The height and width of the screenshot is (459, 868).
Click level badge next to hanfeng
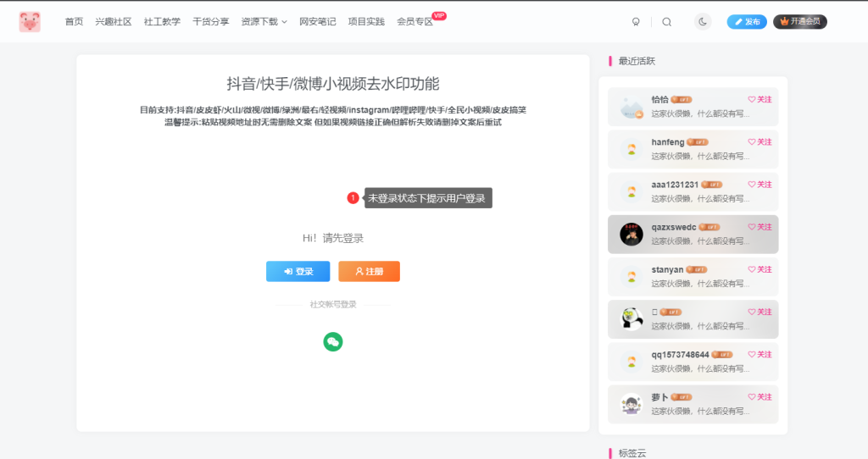(x=698, y=142)
